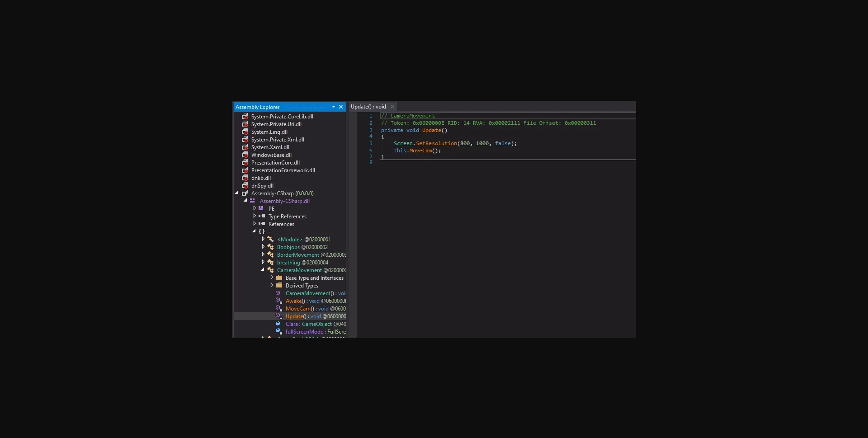The image size is (868, 438).
Task: Click the dnSpy.dll assembly icon
Action: pos(245,185)
